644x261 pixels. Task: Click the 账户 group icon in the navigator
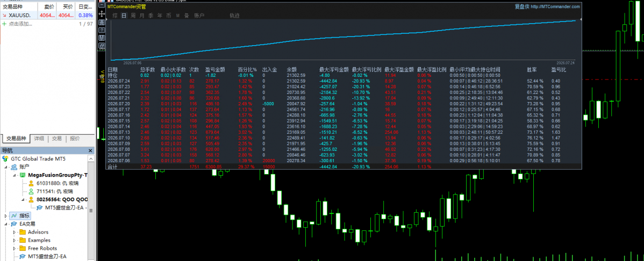click(15, 166)
